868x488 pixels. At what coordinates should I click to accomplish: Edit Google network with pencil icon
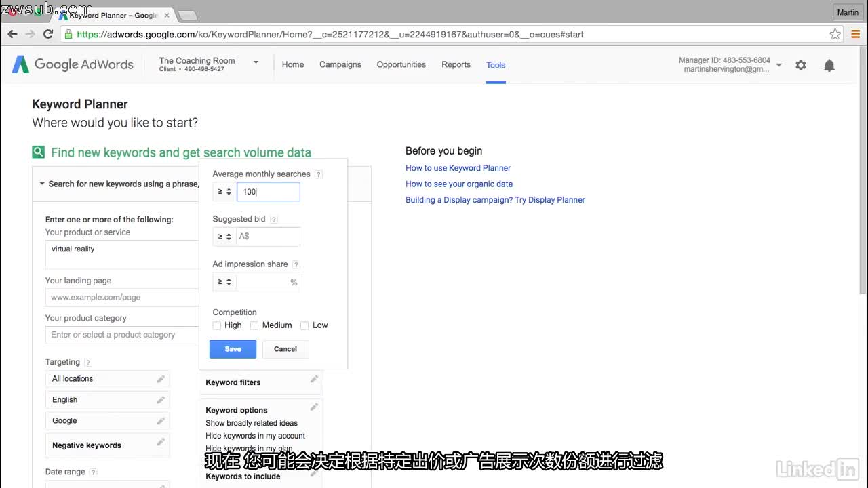tap(161, 421)
